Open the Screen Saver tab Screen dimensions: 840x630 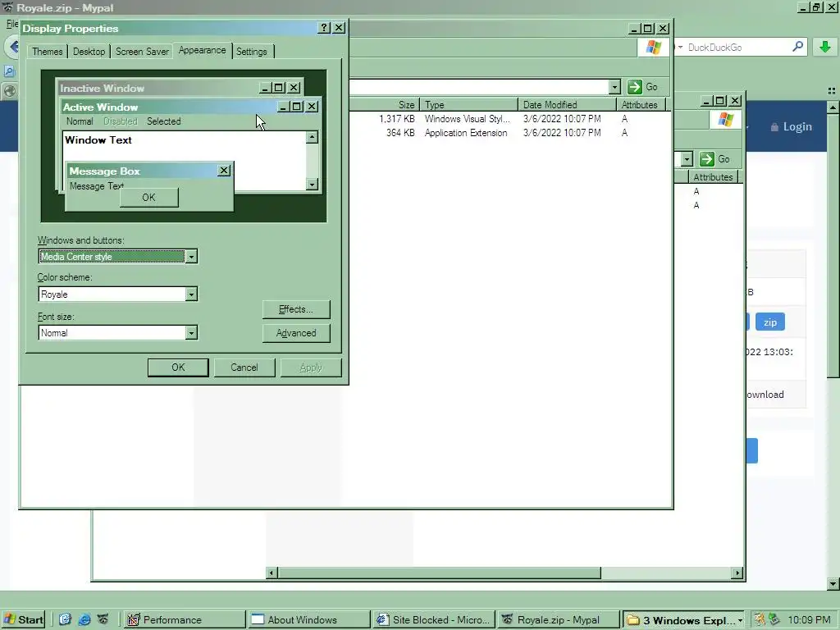click(142, 52)
